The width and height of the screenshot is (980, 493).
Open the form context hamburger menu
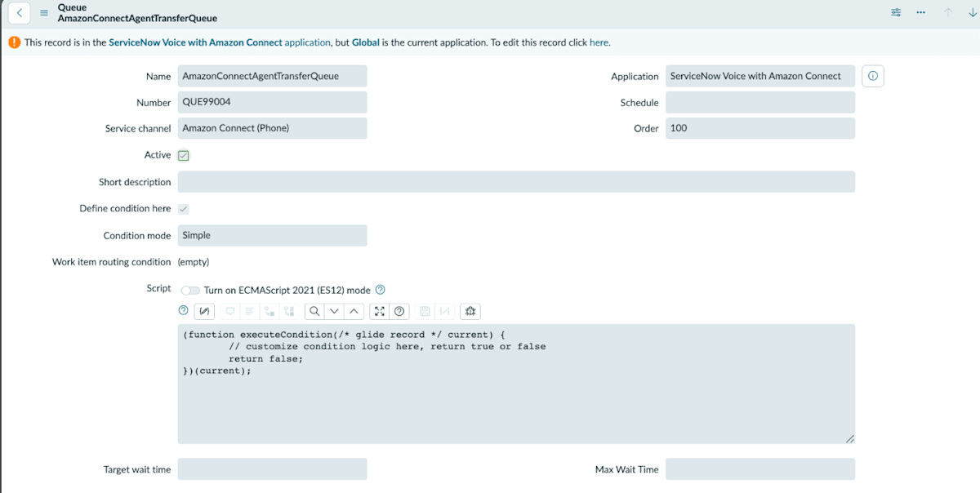coord(44,13)
